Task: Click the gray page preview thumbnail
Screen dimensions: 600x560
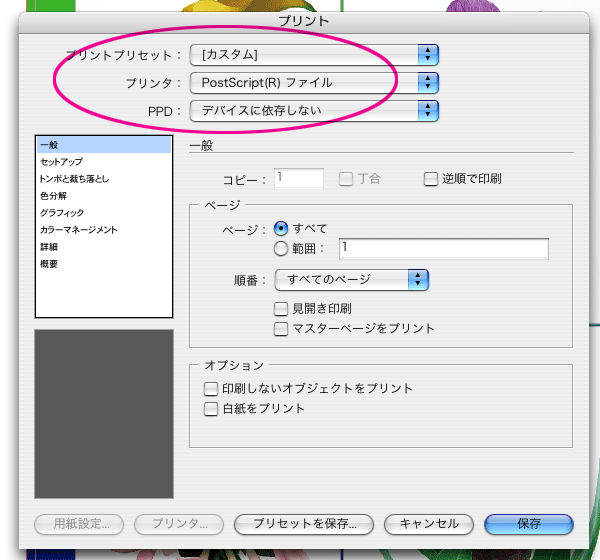Action: click(x=104, y=414)
